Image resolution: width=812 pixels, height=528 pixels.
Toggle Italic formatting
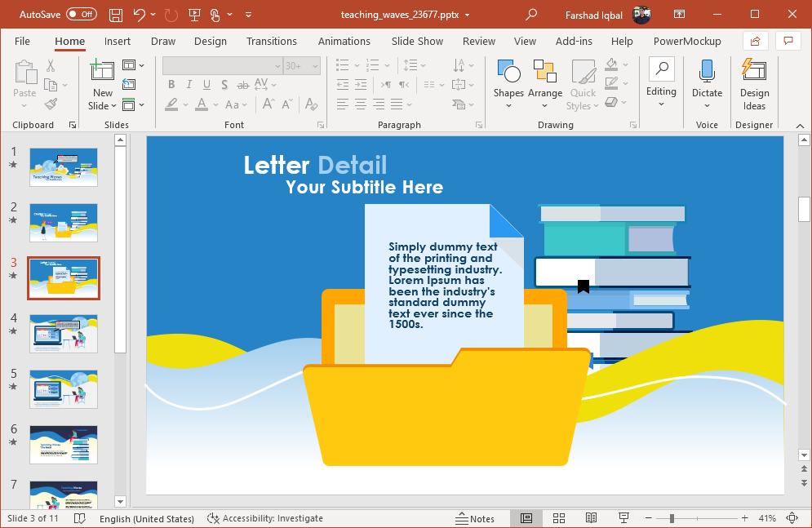point(189,84)
